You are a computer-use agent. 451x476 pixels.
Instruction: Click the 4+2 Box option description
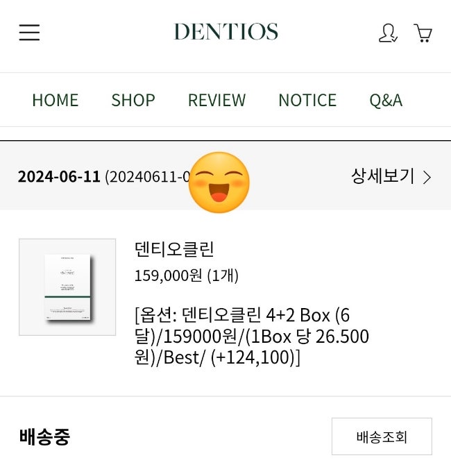point(252,337)
